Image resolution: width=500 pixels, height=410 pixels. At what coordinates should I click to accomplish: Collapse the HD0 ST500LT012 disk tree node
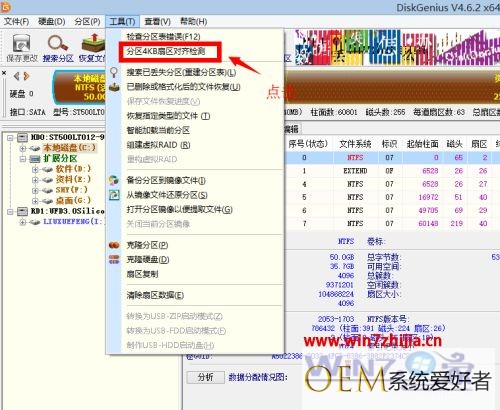click(x=11, y=137)
